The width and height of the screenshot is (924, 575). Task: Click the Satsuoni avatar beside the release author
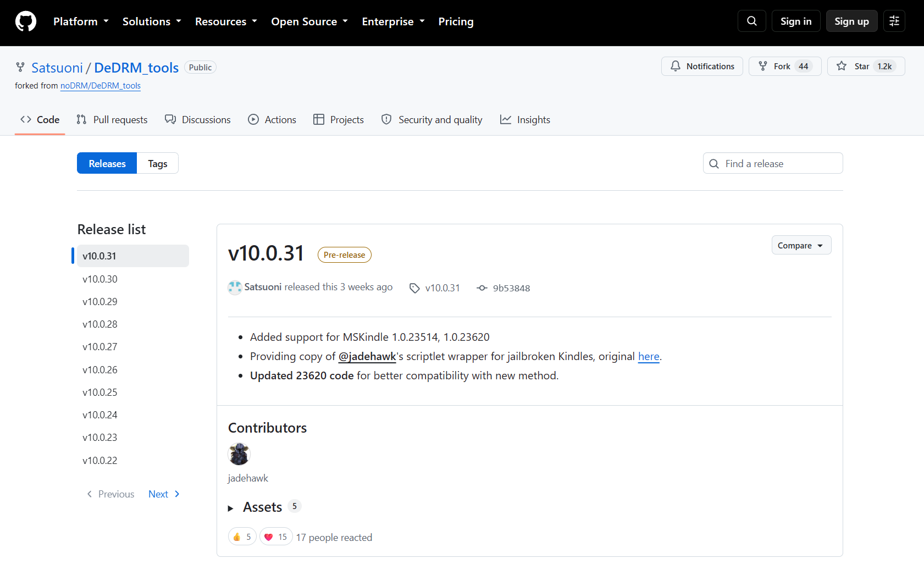click(235, 287)
